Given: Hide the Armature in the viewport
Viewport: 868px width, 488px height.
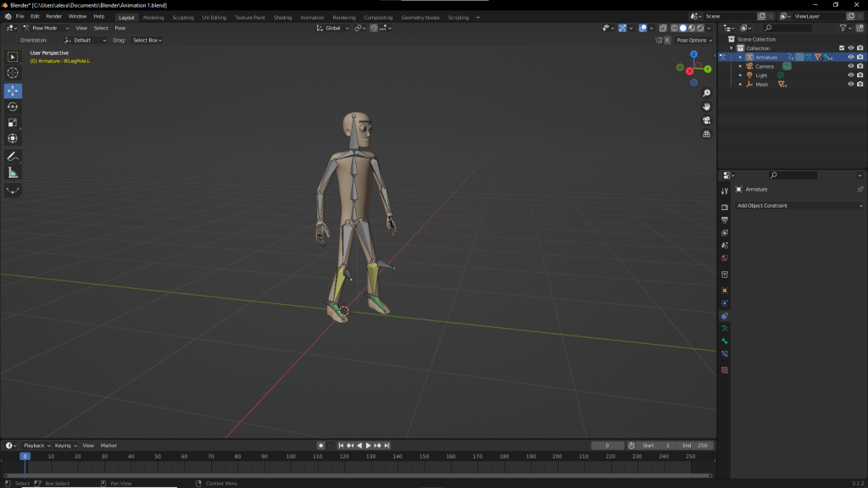Looking at the screenshot, I should click(x=851, y=58).
